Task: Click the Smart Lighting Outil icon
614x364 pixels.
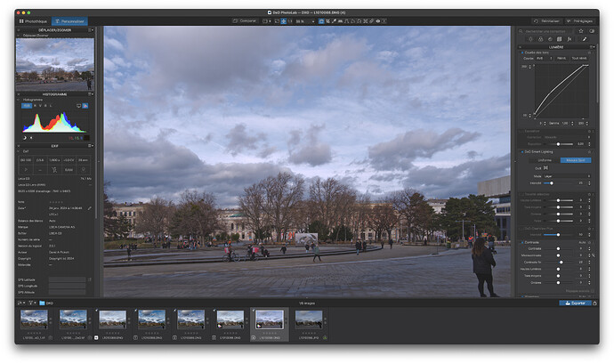Action: 545,167
